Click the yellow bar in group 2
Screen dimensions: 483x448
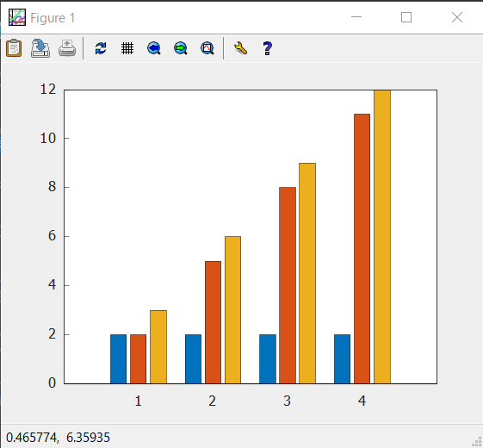pos(232,310)
